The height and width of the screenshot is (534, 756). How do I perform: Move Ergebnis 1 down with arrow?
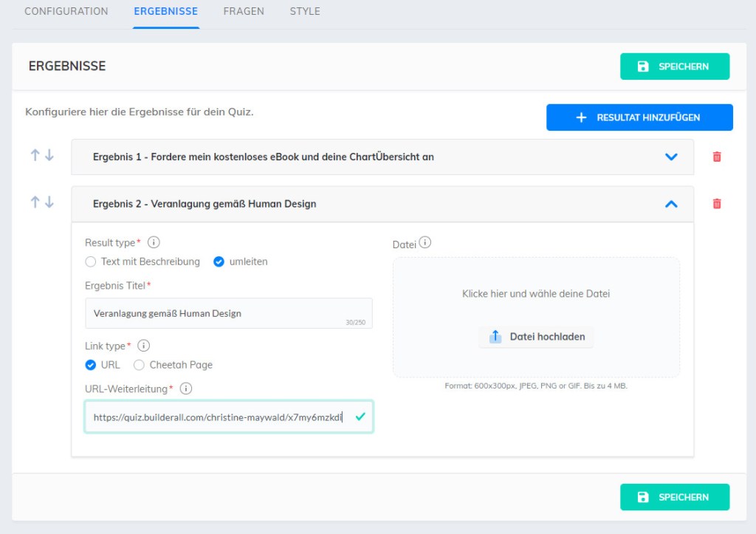pyautogui.click(x=49, y=156)
